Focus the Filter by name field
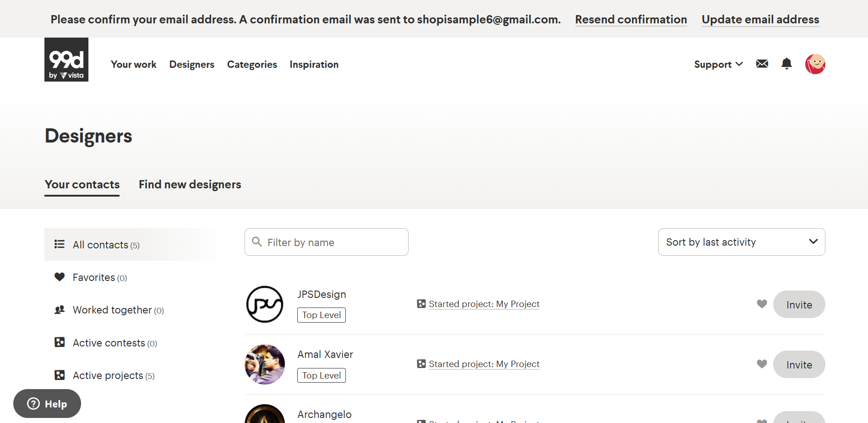Image resolution: width=868 pixels, height=423 pixels. point(326,242)
